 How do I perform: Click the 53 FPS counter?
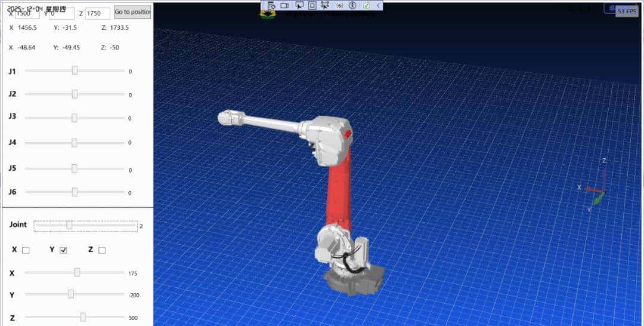(x=627, y=11)
